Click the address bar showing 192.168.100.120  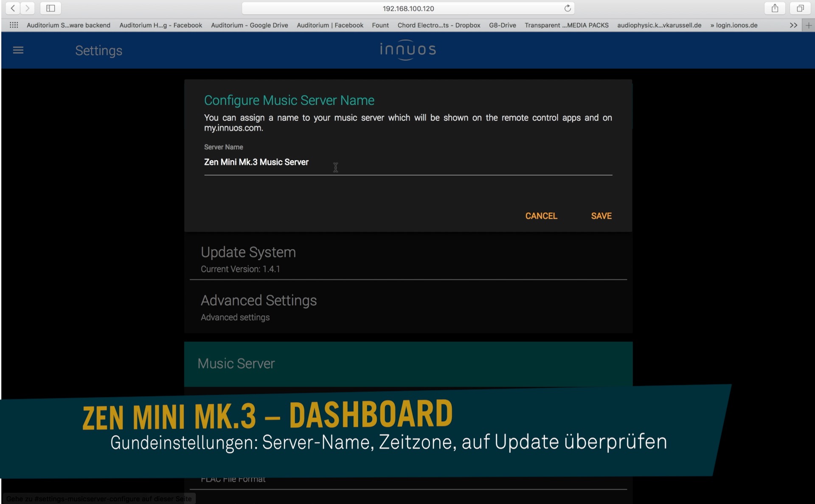(408, 8)
